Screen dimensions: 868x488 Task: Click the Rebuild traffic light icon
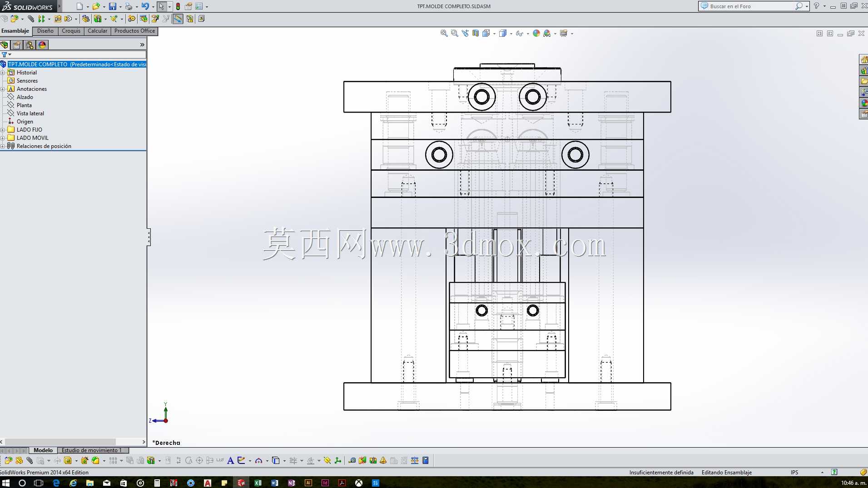[x=178, y=6]
